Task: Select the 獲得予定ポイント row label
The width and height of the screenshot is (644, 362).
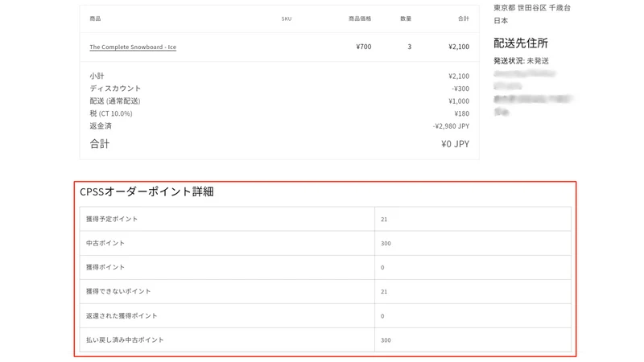Action: coord(112,219)
